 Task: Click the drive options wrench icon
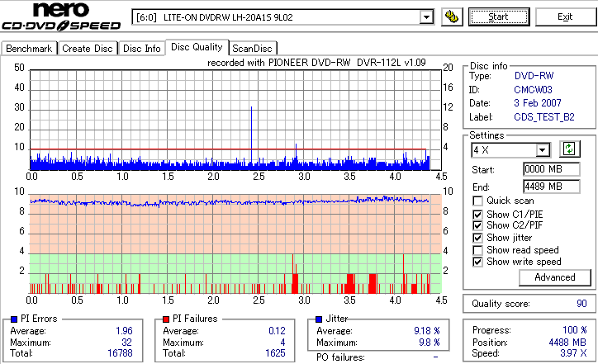(452, 17)
